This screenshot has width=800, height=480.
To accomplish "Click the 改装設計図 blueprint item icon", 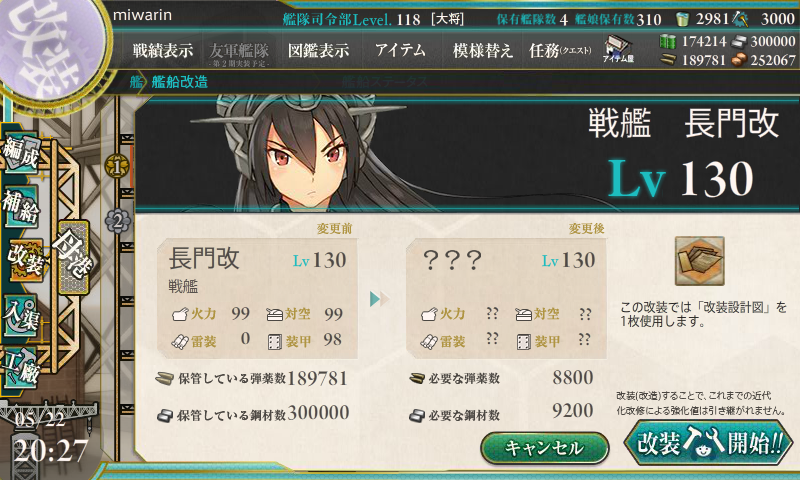I will pos(699,261).
